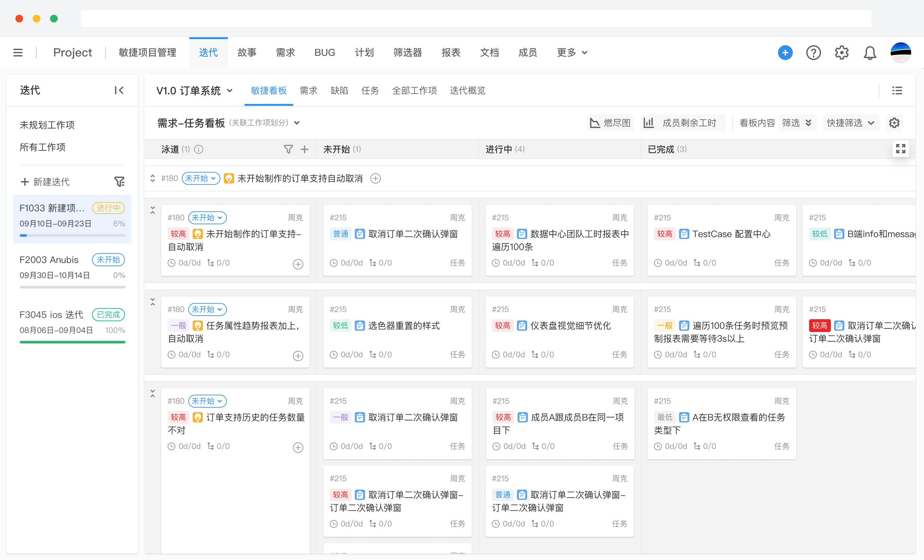
Task: Open the notifications bell icon
Action: click(870, 53)
